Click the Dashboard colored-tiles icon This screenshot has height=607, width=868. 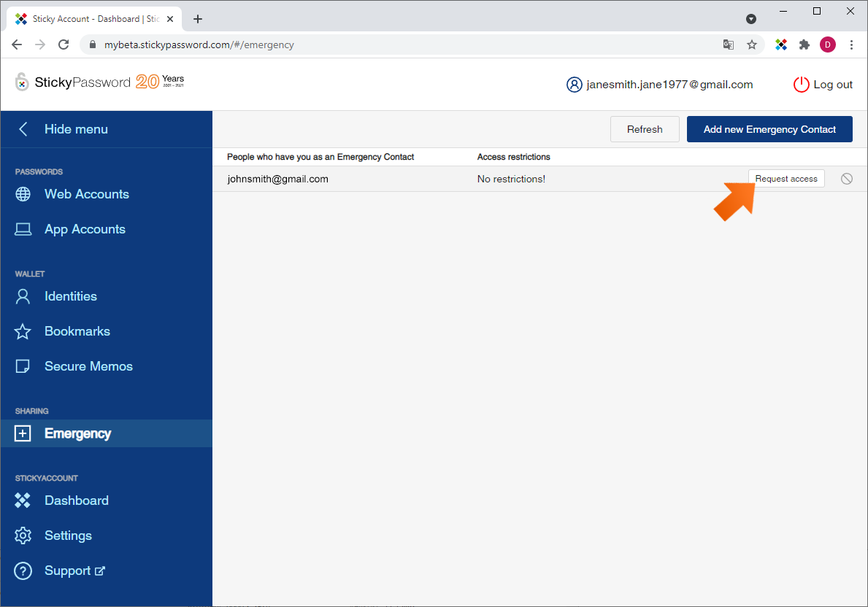point(23,500)
